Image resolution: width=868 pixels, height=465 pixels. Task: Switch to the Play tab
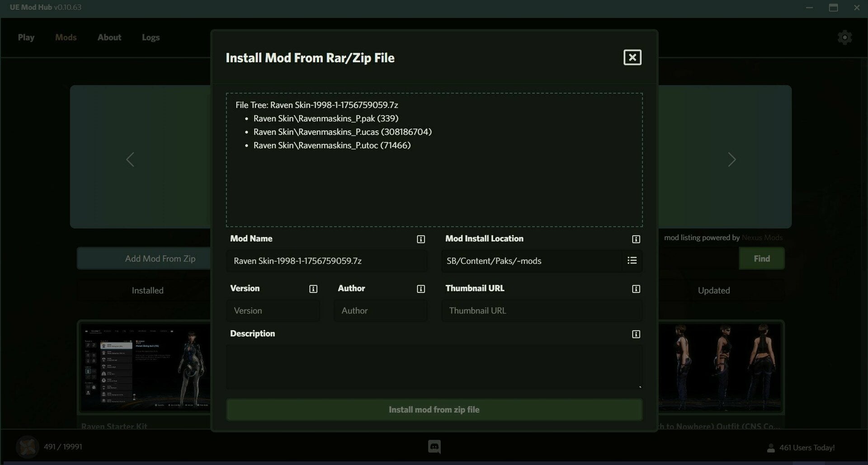(x=26, y=38)
